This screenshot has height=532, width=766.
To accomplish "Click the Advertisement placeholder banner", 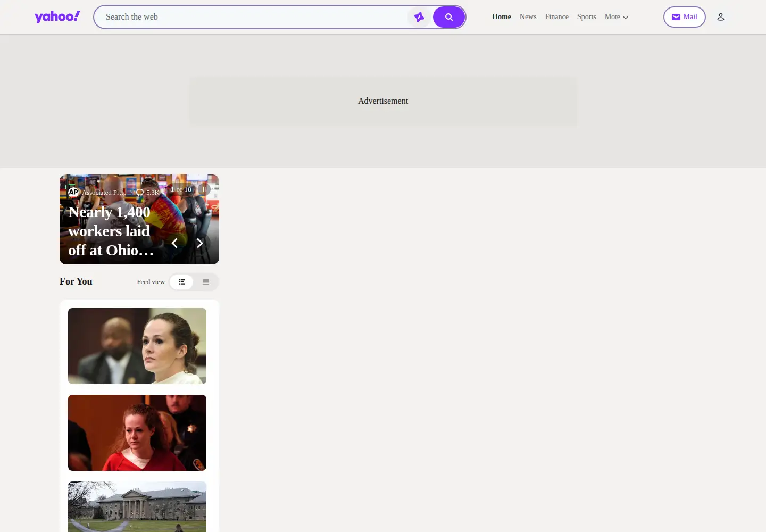I will coord(383,101).
